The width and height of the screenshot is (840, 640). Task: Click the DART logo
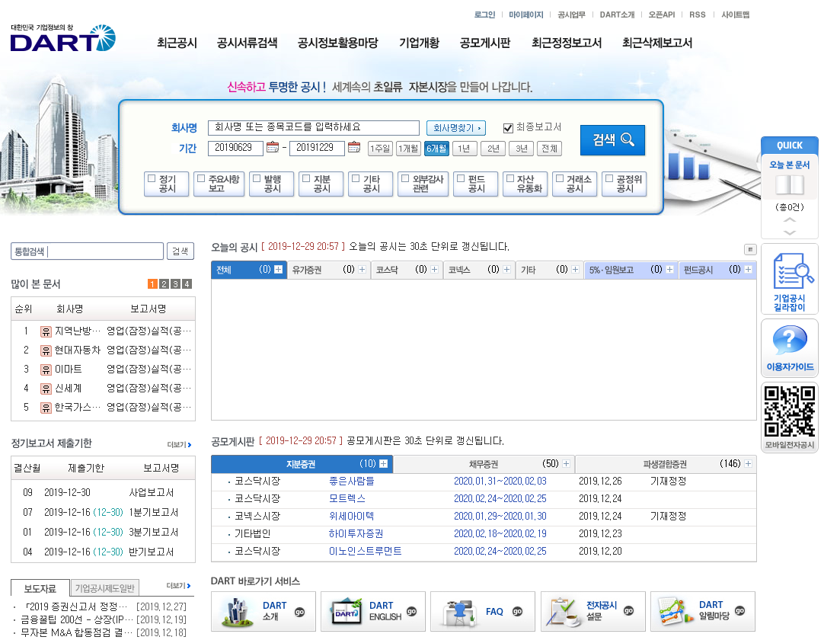click(62, 38)
